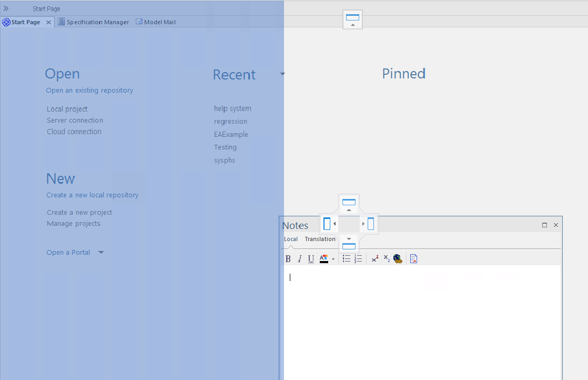The image size is (588, 380).
Task: Click Create a new local repository
Action: 93,195
